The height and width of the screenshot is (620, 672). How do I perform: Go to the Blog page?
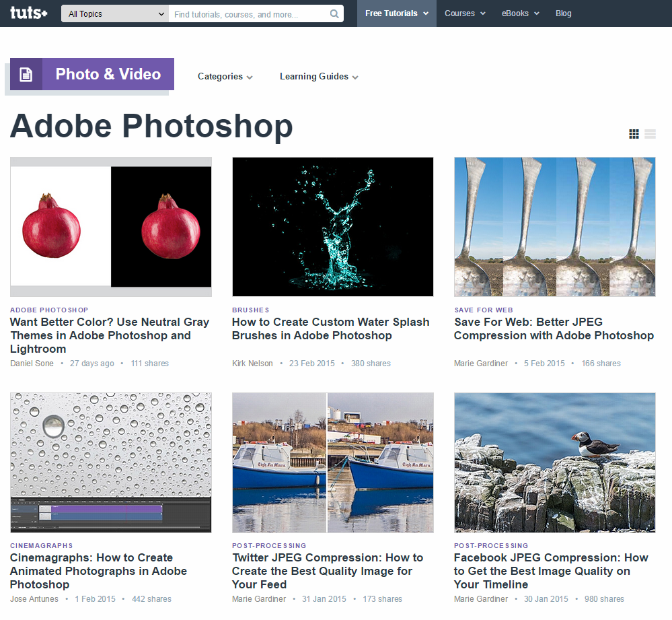pos(563,13)
